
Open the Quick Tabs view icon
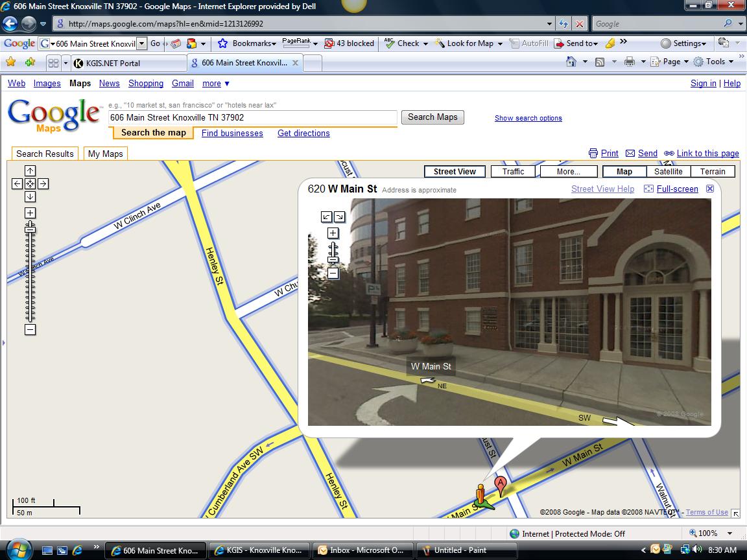click(53, 63)
